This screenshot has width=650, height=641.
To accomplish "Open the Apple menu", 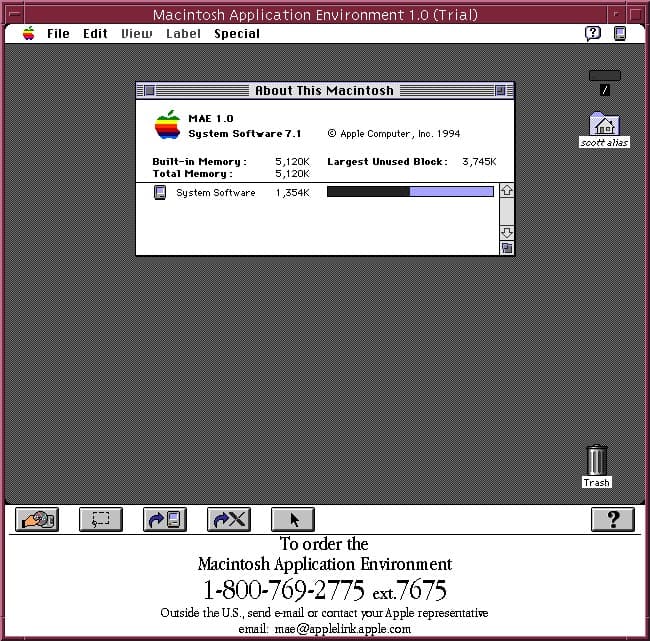I will coord(29,34).
